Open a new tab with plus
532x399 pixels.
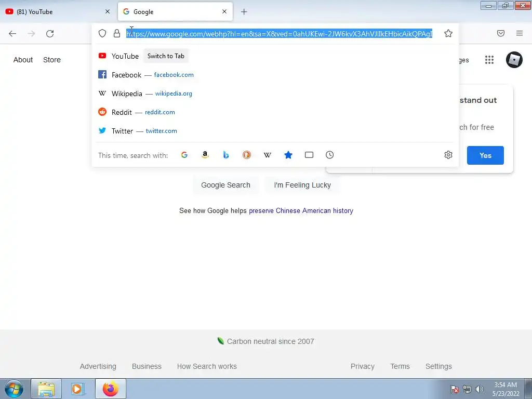coord(244,12)
